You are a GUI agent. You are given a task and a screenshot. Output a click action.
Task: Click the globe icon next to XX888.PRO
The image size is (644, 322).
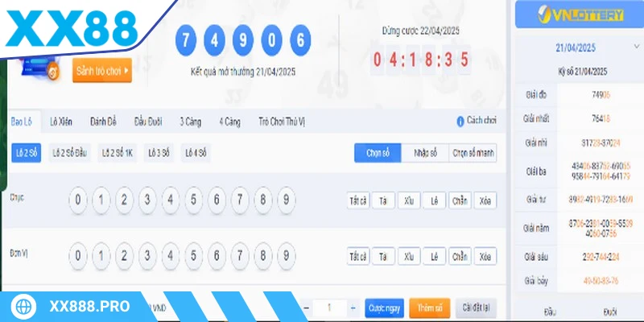tap(25, 308)
